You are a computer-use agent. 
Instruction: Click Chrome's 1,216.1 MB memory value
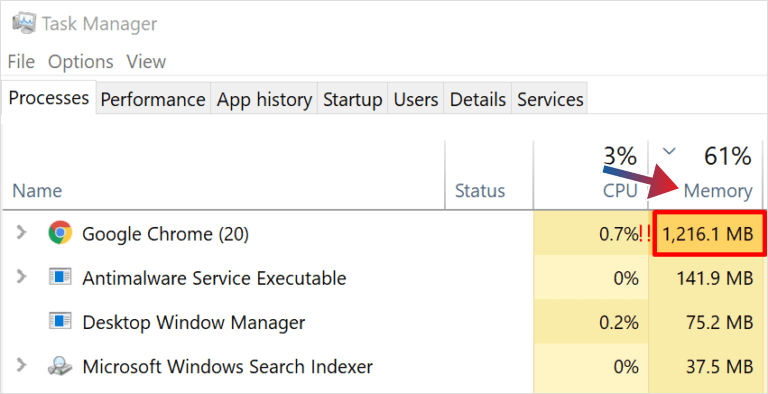click(x=709, y=234)
